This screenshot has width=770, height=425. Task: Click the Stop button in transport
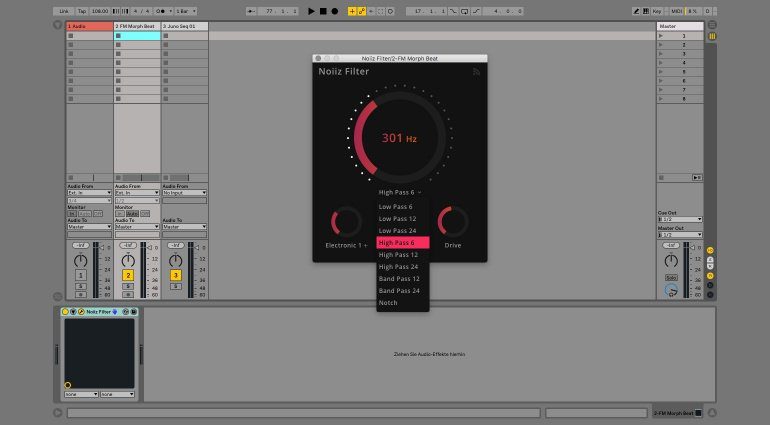pos(323,11)
